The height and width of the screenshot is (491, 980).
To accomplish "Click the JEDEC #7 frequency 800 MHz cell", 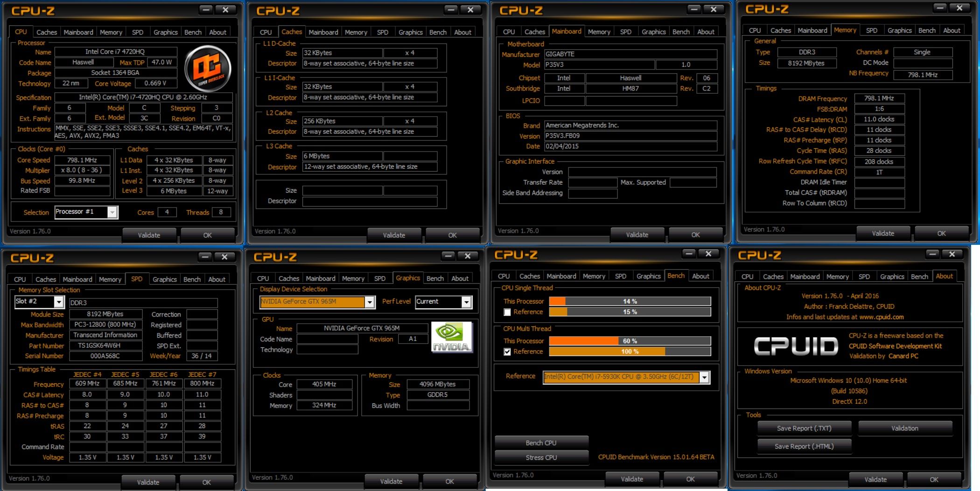I will 202,383.
